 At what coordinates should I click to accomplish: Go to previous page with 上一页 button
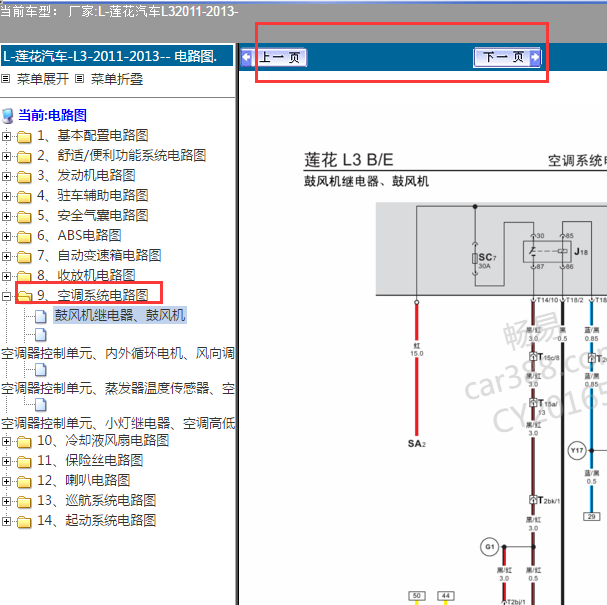(x=274, y=58)
